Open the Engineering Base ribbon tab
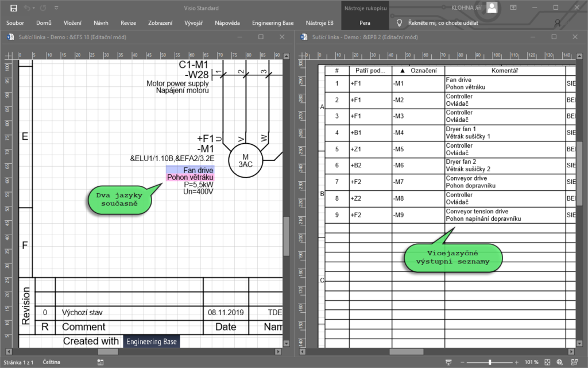Viewport: 588px width, 368px height. click(x=272, y=23)
